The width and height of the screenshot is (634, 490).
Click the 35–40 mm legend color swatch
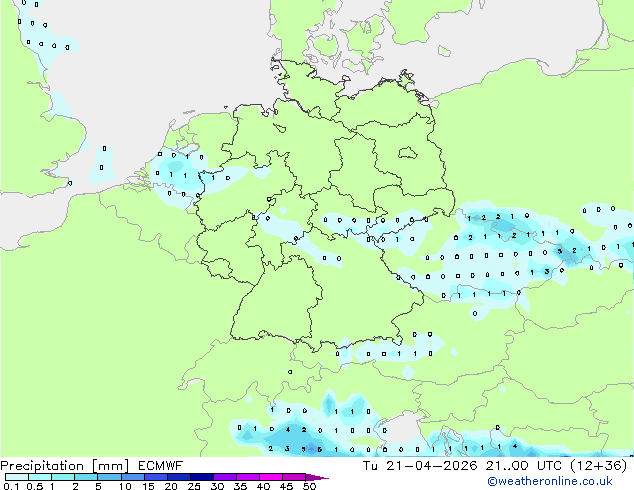point(247,477)
